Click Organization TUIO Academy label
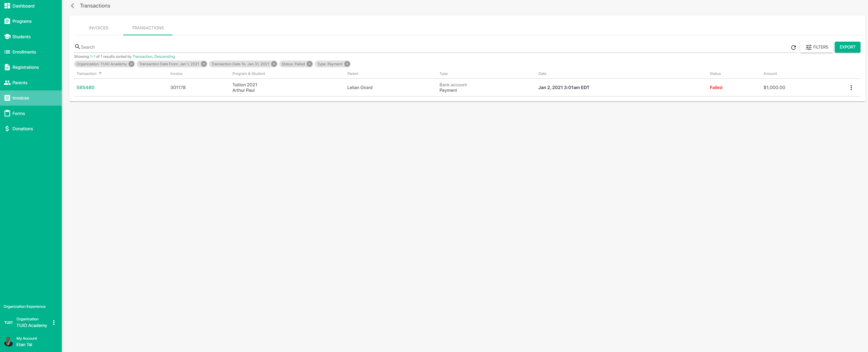 tap(32, 322)
